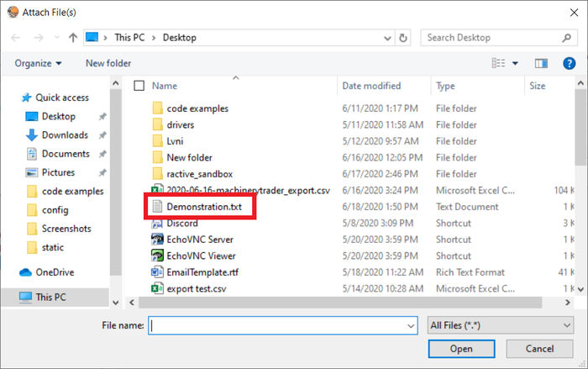
Task: Refresh the Desktop folder listing
Action: (x=404, y=38)
